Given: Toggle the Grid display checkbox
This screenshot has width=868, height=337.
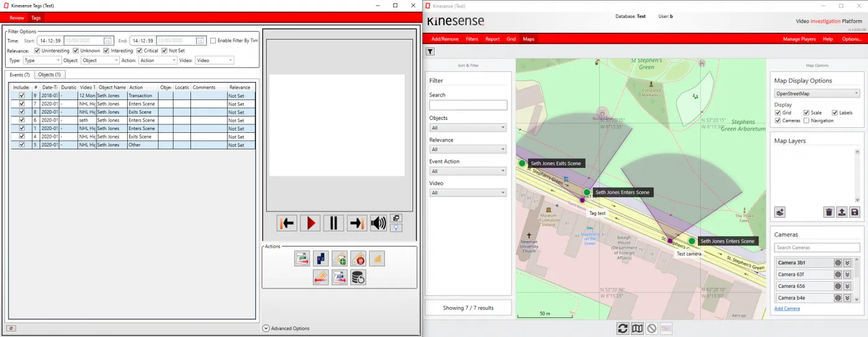Looking at the screenshot, I should [778, 113].
